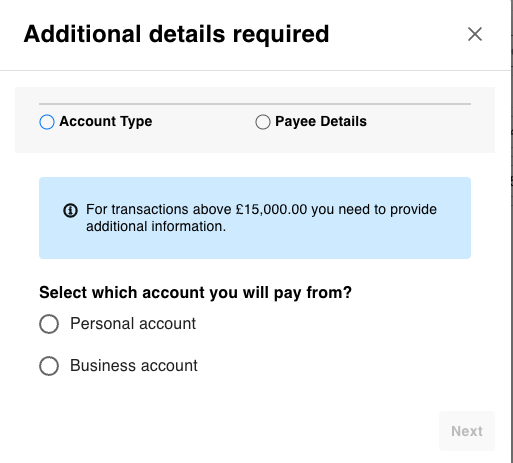Click the progress line above Payee Details

(363, 104)
